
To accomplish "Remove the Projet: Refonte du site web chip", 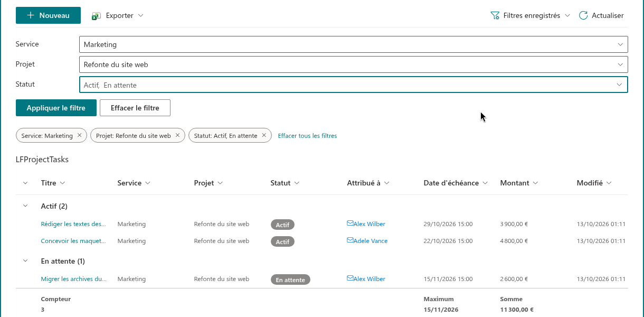I will 178,135.
